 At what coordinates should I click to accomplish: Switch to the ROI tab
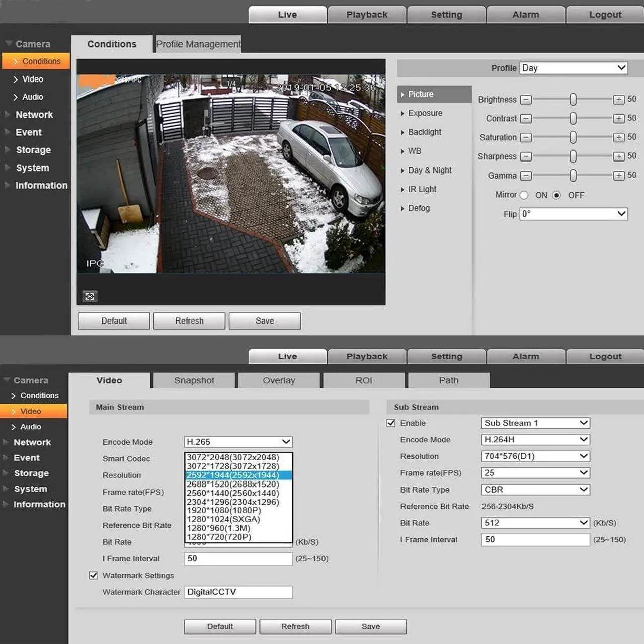364,380
